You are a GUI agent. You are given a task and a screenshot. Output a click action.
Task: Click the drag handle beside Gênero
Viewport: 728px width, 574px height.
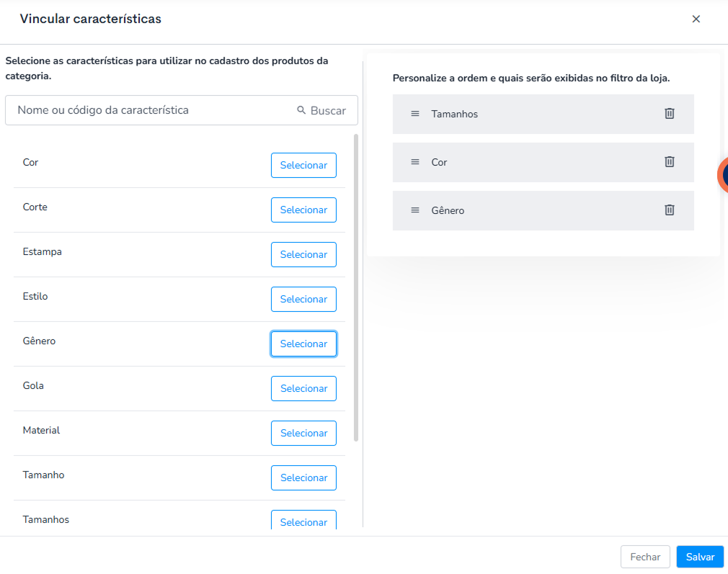click(415, 210)
